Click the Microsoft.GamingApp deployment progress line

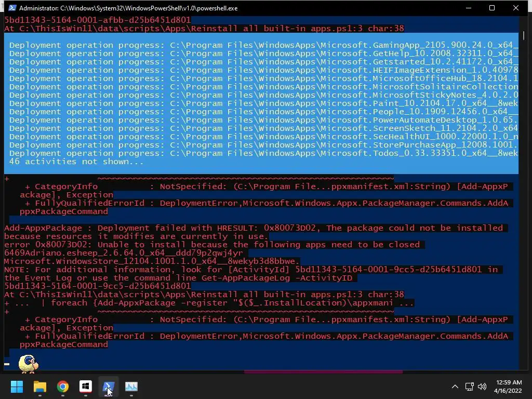[x=263, y=45]
